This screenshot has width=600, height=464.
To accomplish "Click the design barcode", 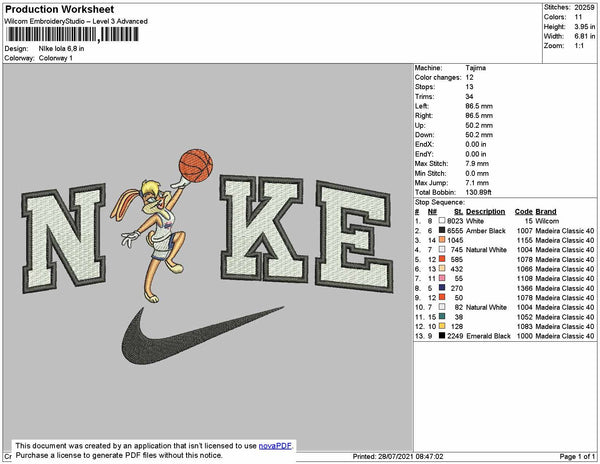I will click(72, 34).
